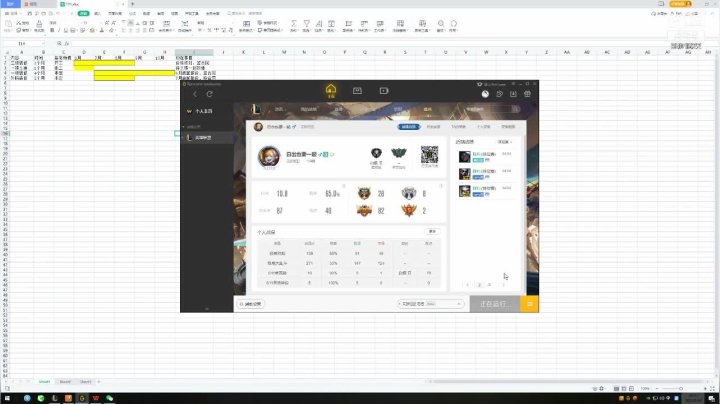Switch to the Sheet2 tab

[65, 382]
